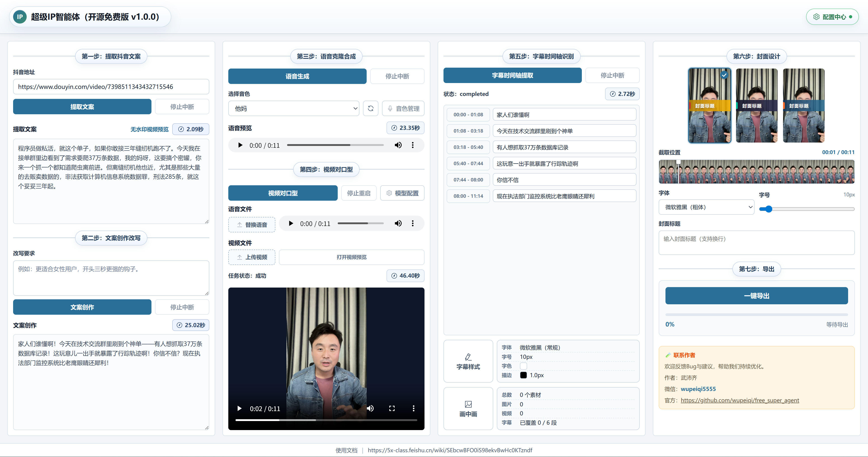Play the 语音预览 audio
Screen dimensions: 868x457
coord(240,145)
